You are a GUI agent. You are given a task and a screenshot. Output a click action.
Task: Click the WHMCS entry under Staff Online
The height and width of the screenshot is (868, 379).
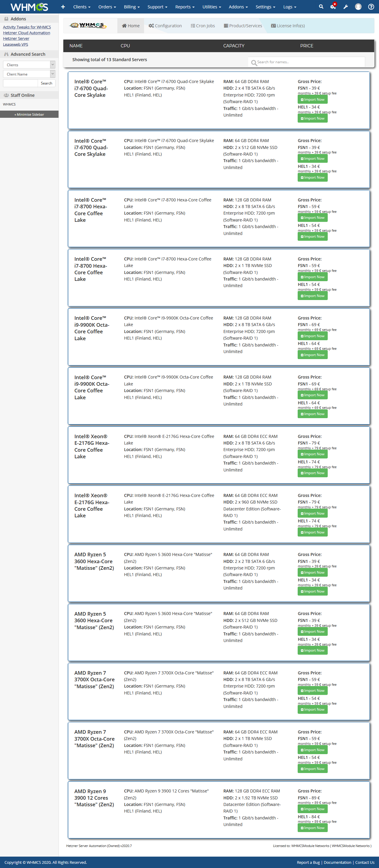(x=9, y=105)
